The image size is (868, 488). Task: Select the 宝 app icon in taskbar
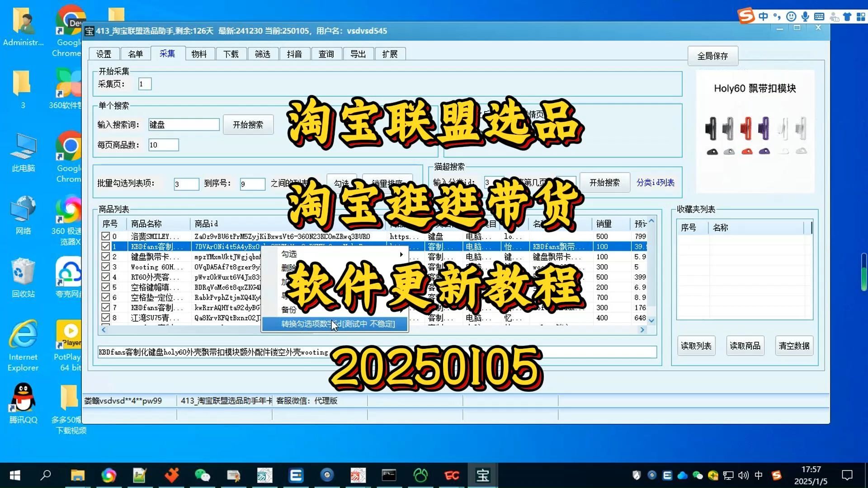click(482, 475)
